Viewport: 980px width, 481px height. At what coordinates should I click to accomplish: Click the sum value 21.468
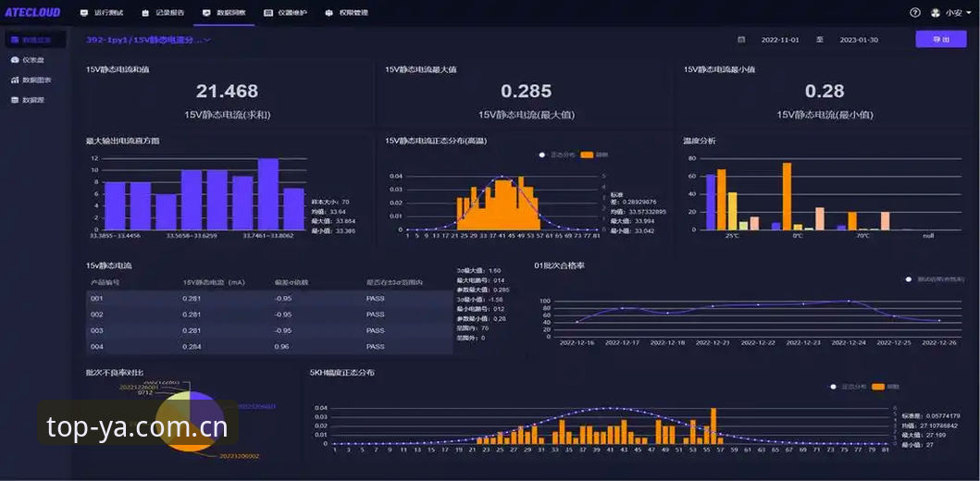pos(227,92)
